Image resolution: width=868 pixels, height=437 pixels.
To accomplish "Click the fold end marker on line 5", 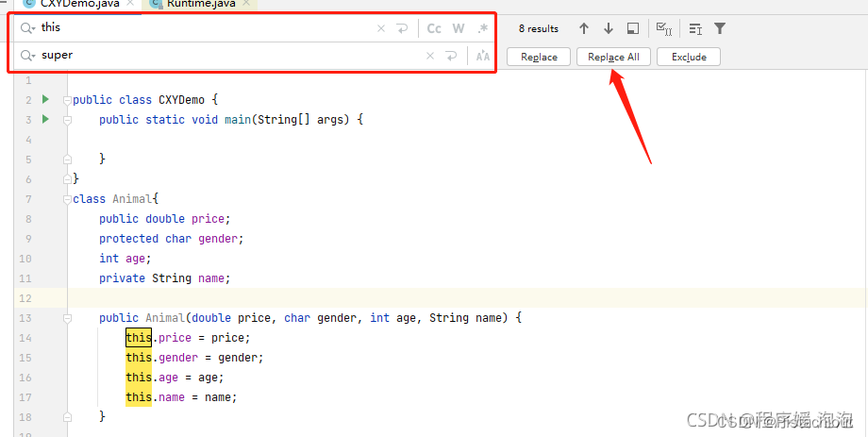I will click(68, 160).
